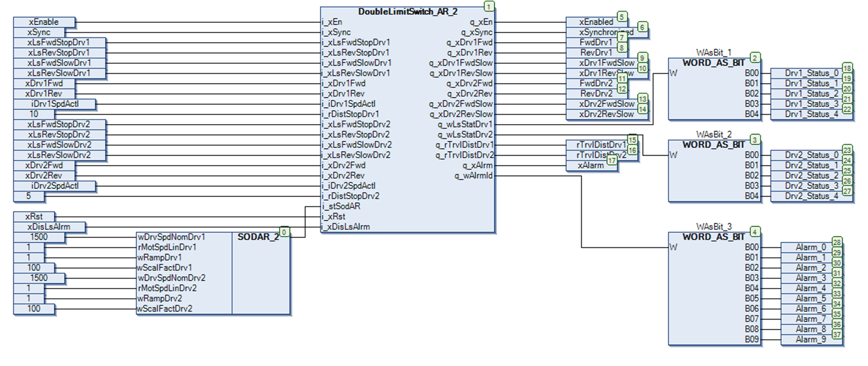
Task: Select the Drv1_Status_0 output box
Action: (812, 73)
